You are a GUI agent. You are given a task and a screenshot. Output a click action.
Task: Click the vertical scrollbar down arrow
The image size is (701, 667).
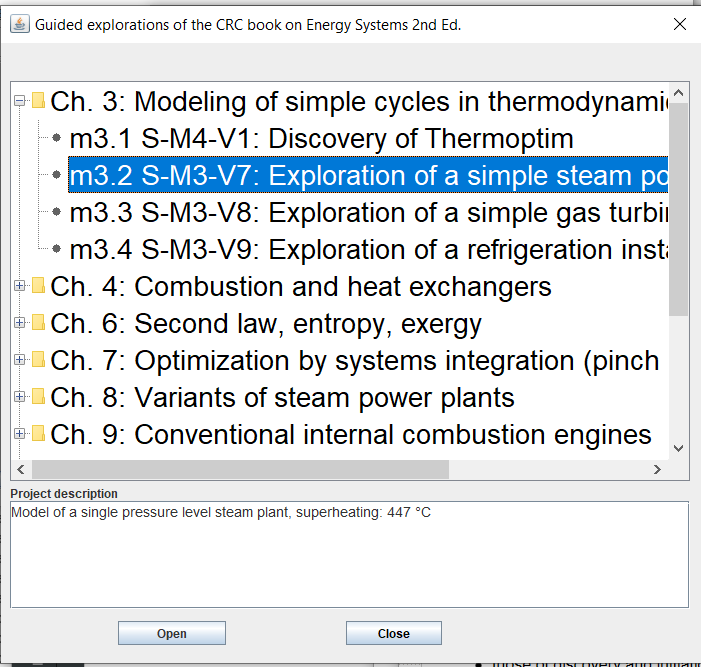click(679, 448)
